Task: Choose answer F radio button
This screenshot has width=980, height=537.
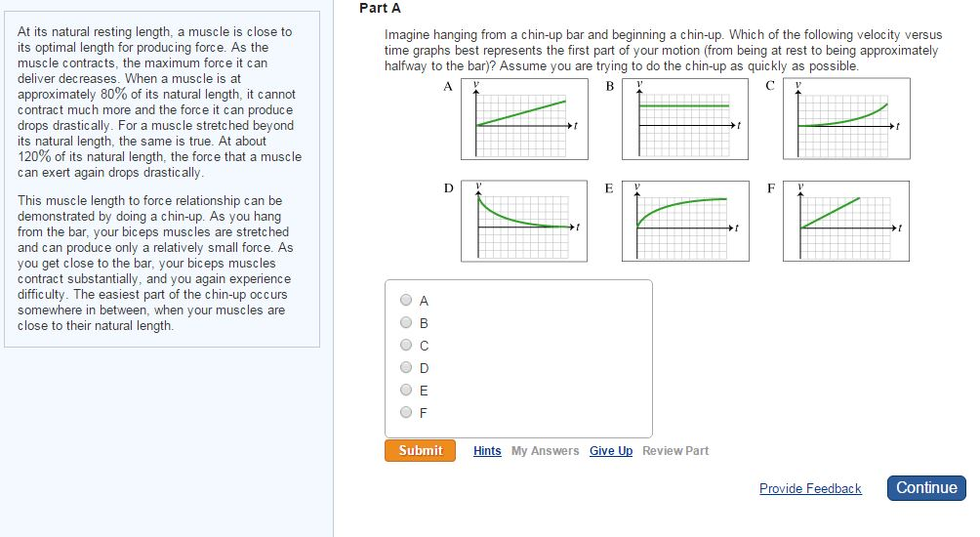Action: coord(406,413)
